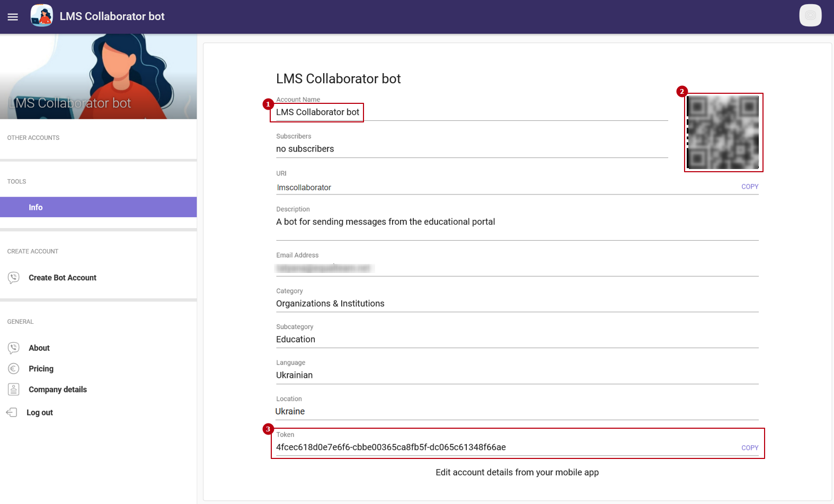Image resolution: width=834 pixels, height=504 pixels.
Task: Click the Viber icon in top-right corner
Action: pyautogui.click(x=810, y=15)
